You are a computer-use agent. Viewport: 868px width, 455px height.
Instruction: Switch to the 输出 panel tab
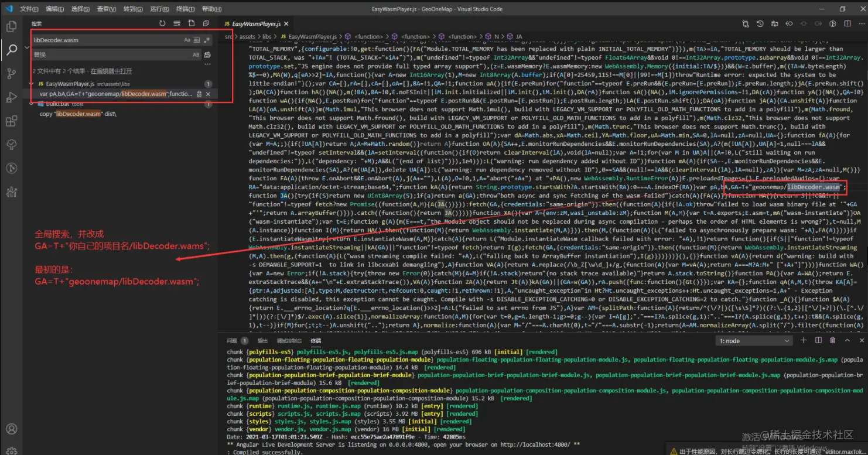262,340
